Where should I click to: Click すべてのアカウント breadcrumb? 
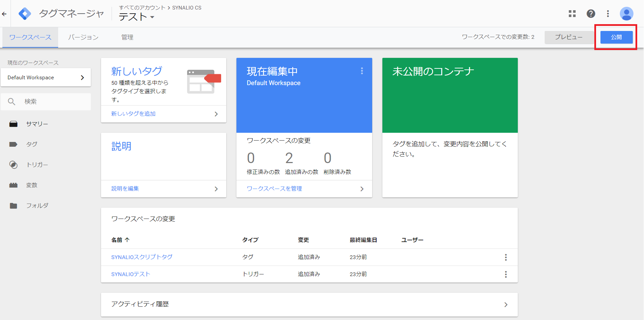click(142, 7)
